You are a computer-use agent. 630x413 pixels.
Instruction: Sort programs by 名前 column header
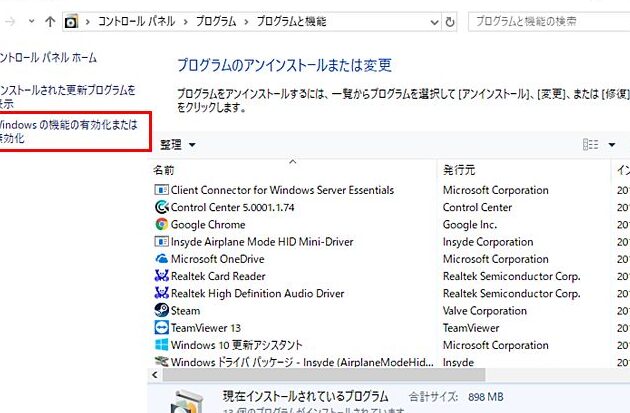click(x=165, y=170)
